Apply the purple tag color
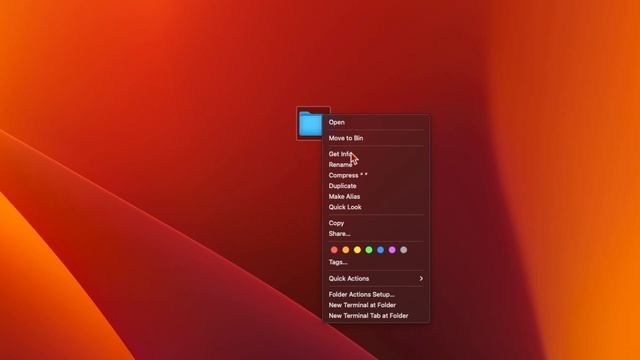This screenshot has height=360, width=640. [x=392, y=250]
